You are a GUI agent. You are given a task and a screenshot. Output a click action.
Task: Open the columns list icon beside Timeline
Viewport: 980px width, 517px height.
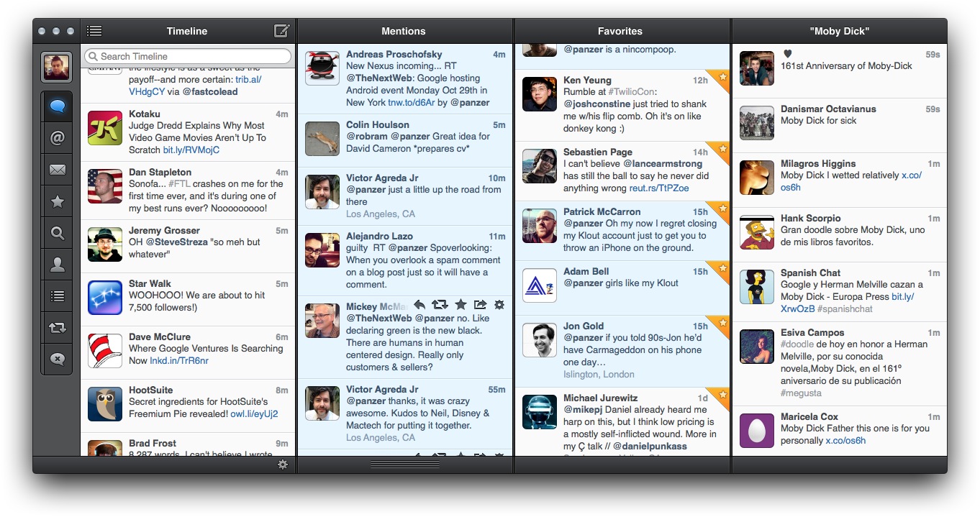(94, 31)
